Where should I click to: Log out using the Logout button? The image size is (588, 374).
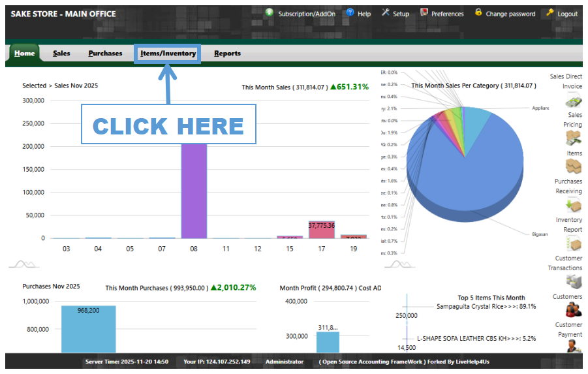tap(562, 14)
